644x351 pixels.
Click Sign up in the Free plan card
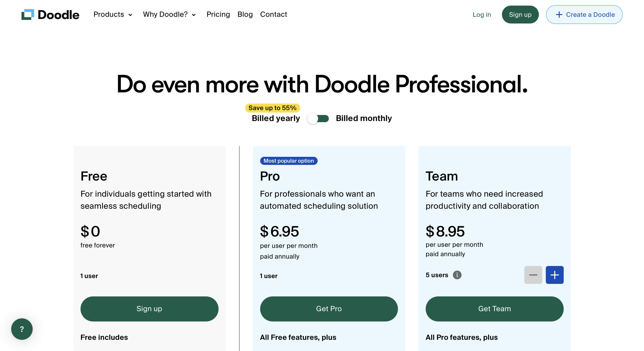149,308
